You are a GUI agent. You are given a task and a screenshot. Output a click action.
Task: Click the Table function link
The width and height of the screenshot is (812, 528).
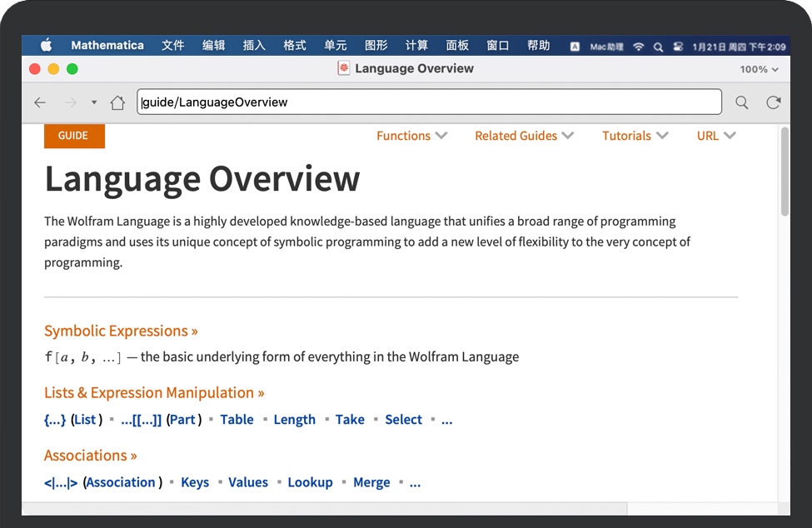tap(237, 420)
